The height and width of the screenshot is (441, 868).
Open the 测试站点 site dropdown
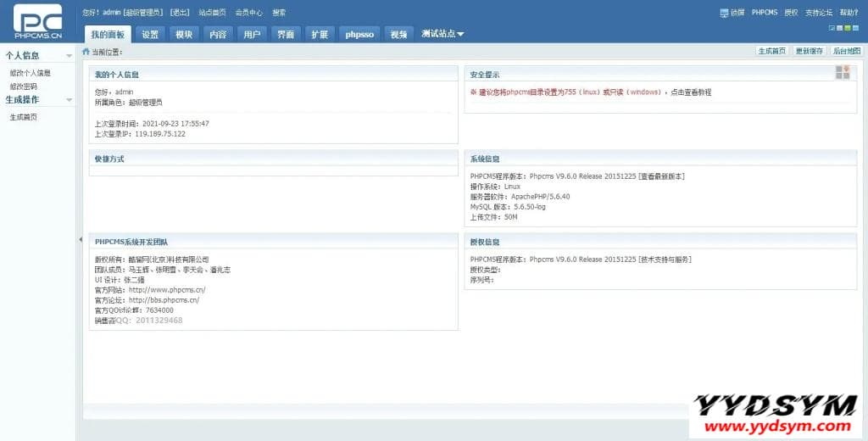tap(442, 34)
